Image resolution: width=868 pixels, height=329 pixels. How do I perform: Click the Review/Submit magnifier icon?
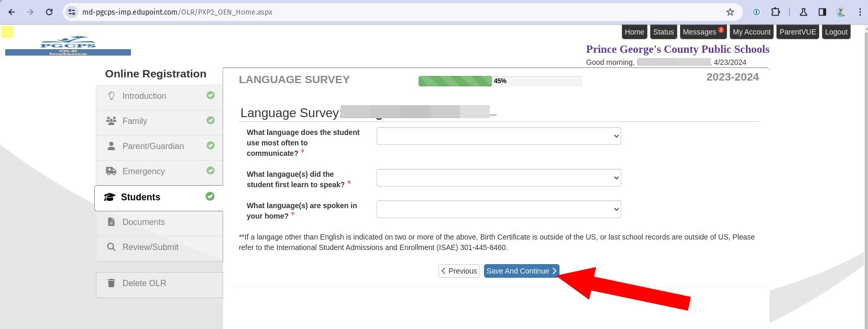pyautogui.click(x=111, y=247)
